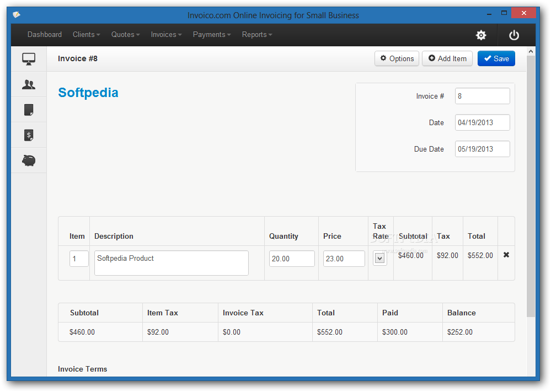The image size is (551, 392).
Task: Expand the Quotes menu
Action: click(125, 34)
